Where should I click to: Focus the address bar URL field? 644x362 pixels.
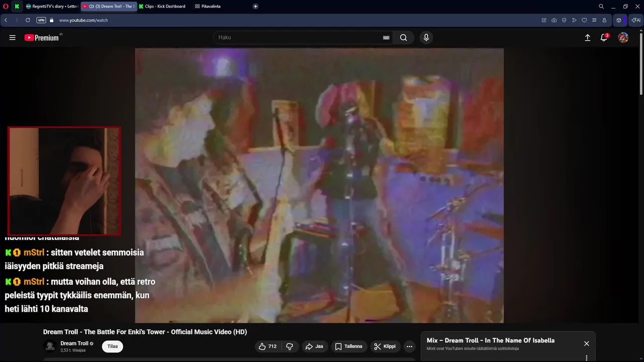297,20
